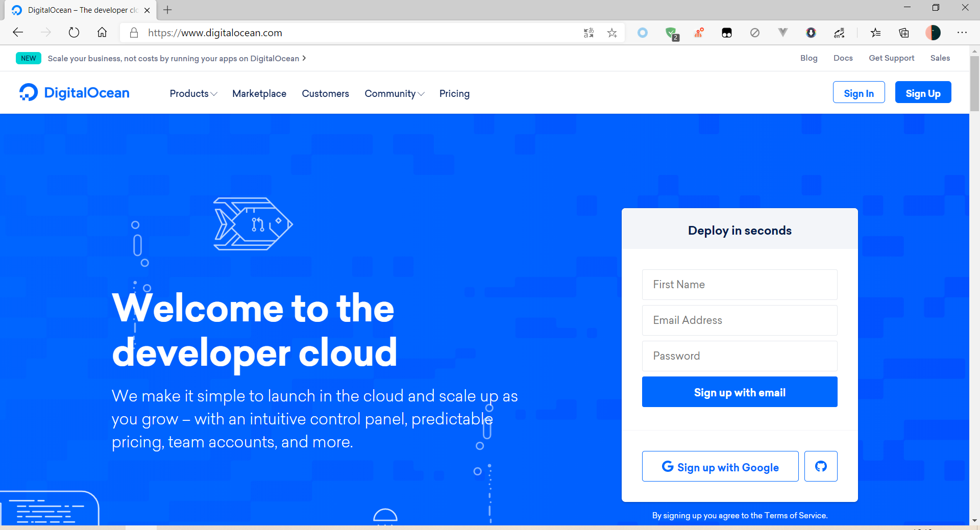The height and width of the screenshot is (530, 980).
Task: Select the DigitalOcean browser tab
Action: coord(82,10)
